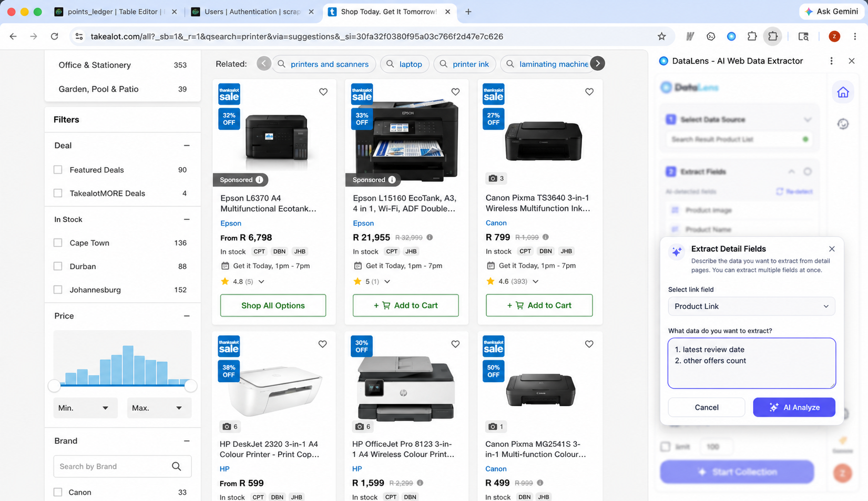Click the brand search magnifier icon

177,466
